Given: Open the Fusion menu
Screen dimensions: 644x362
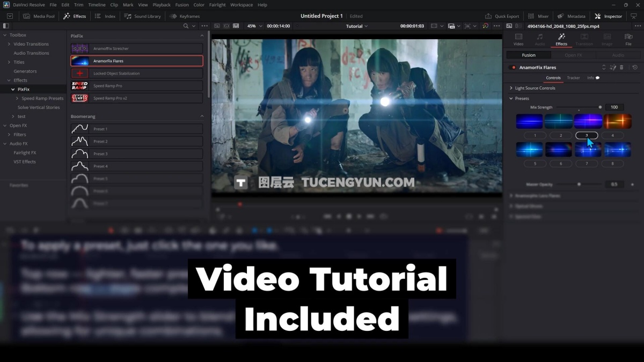Looking at the screenshot, I should point(182,5).
